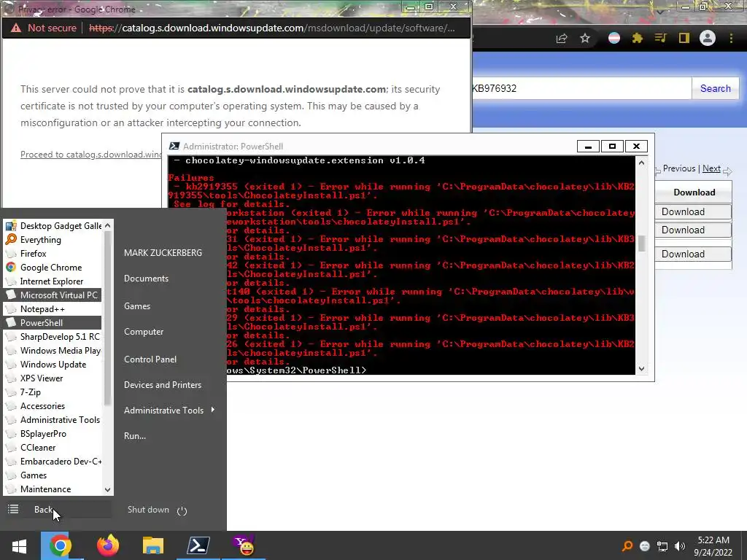Screen dimensions: 747x560
Task: Click Not secure warning in address bar
Action: click(43, 28)
